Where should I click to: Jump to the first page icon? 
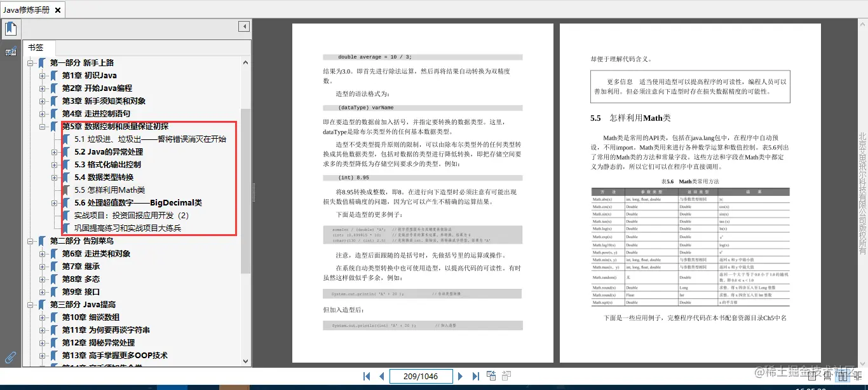[367, 376]
